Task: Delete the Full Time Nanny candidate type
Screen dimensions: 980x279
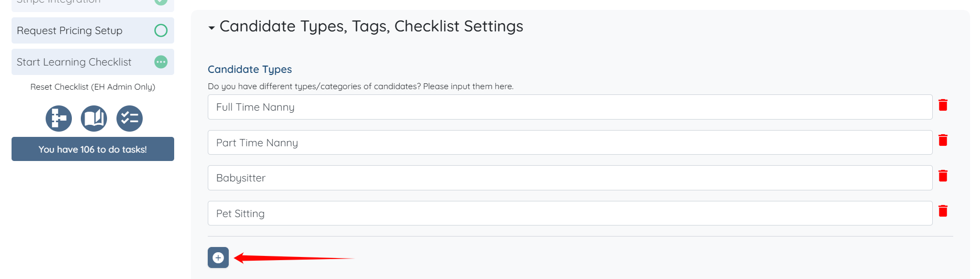Action: coord(943,105)
